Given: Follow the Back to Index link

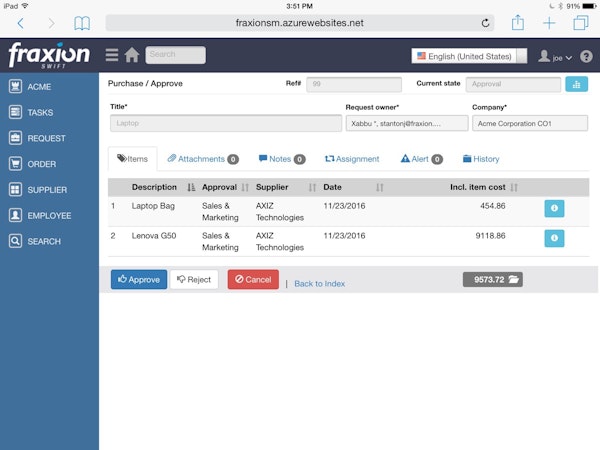Looking at the screenshot, I should pos(319,284).
